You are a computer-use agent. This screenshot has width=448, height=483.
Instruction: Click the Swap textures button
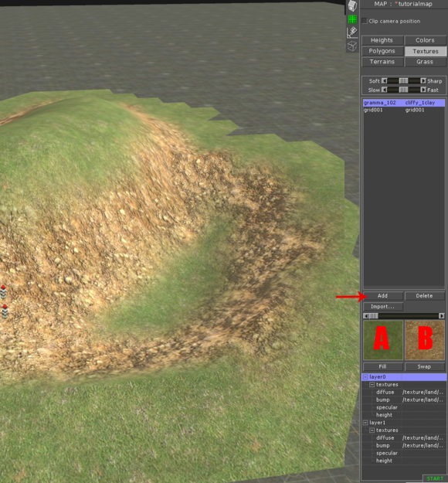pyautogui.click(x=425, y=366)
